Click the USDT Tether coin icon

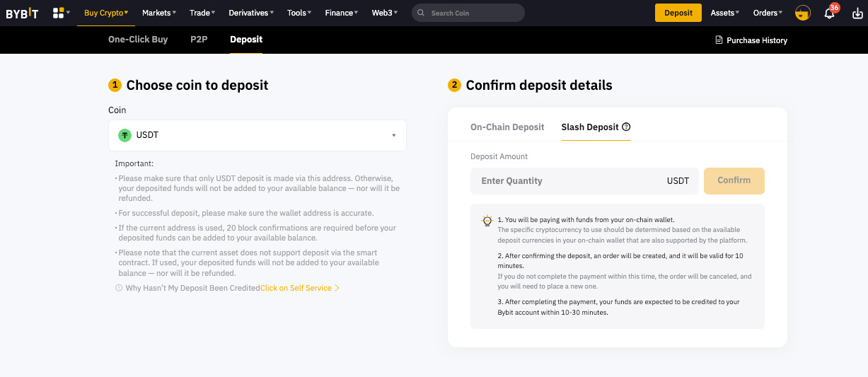pos(125,135)
